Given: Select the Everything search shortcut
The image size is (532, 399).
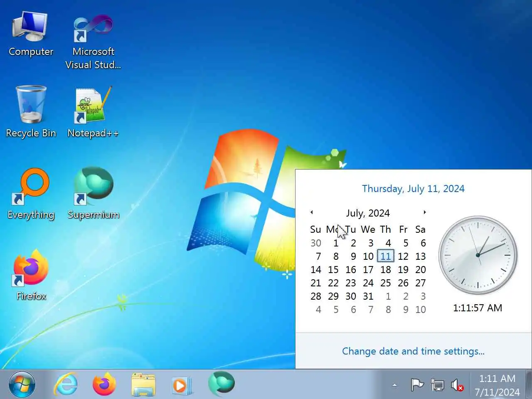Looking at the screenshot, I should [x=31, y=194].
